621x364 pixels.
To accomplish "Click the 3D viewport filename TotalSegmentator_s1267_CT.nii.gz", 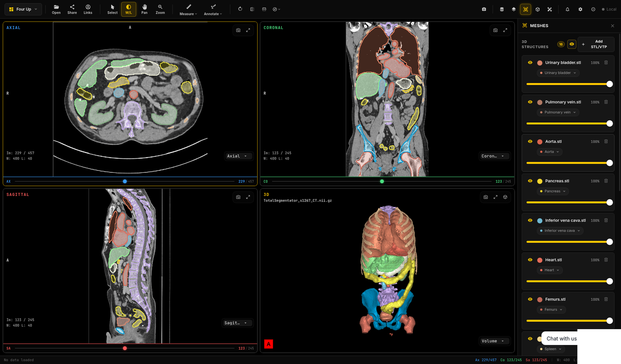I will point(298,201).
